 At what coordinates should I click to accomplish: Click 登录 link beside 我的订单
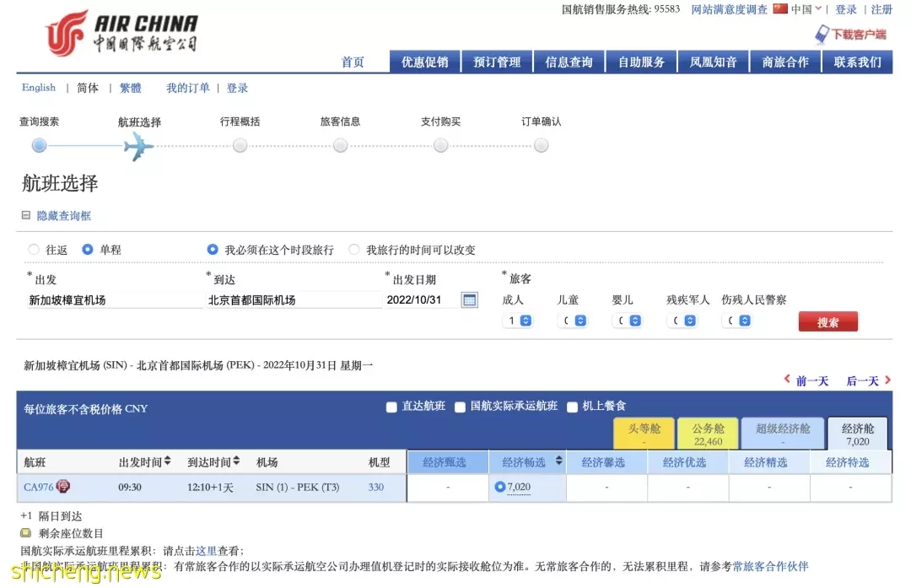click(237, 89)
